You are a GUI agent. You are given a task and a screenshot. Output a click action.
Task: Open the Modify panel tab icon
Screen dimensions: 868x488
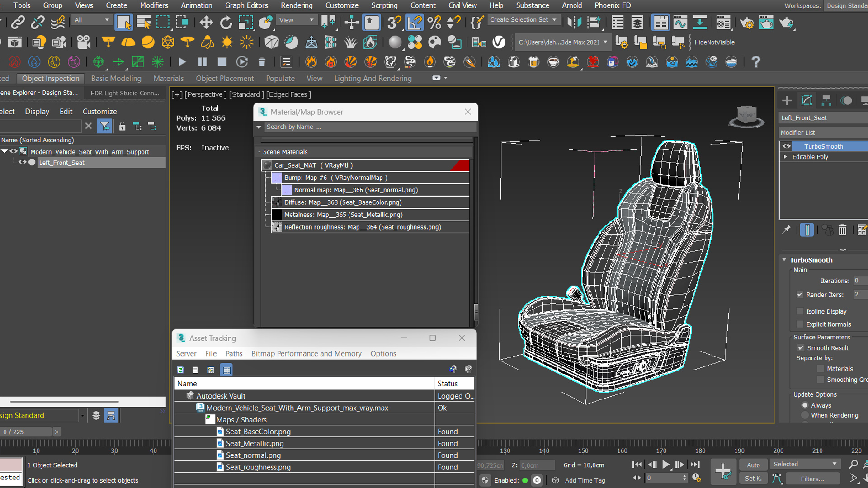tap(807, 100)
